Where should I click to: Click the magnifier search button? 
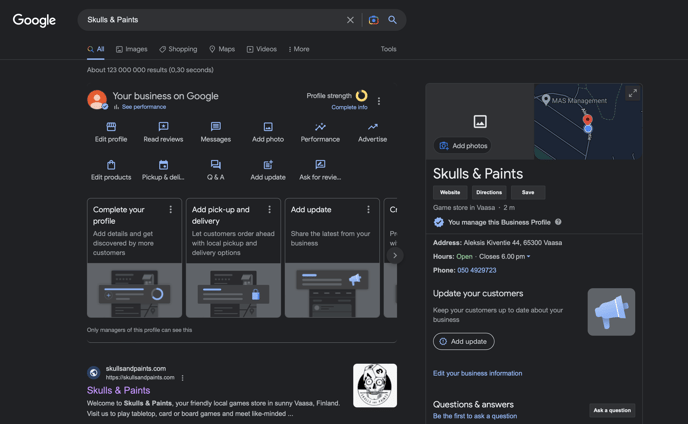(392, 20)
